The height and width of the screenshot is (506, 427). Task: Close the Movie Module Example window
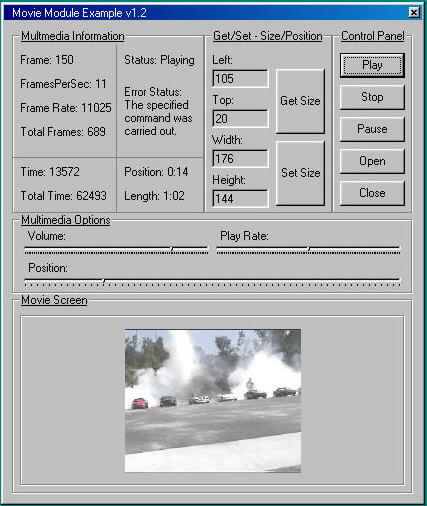pos(414,13)
